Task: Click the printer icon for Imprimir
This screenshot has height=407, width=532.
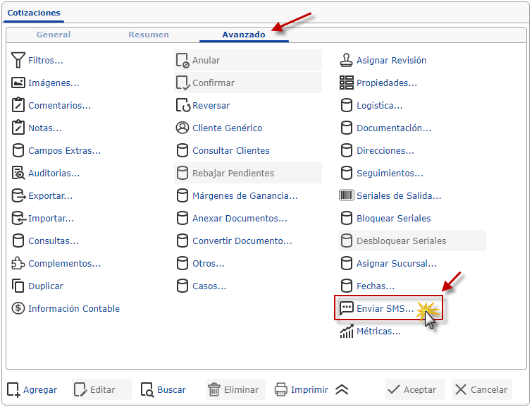Action: pyautogui.click(x=281, y=389)
